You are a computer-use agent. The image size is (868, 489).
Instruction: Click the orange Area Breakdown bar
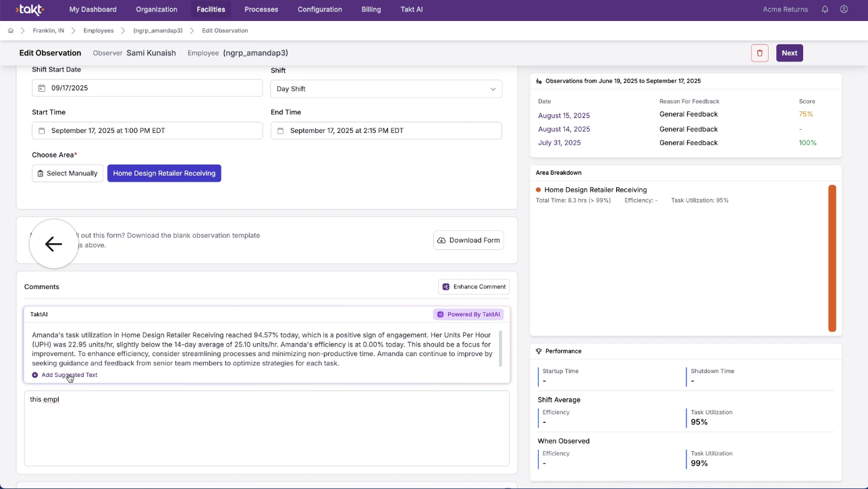pos(832,258)
